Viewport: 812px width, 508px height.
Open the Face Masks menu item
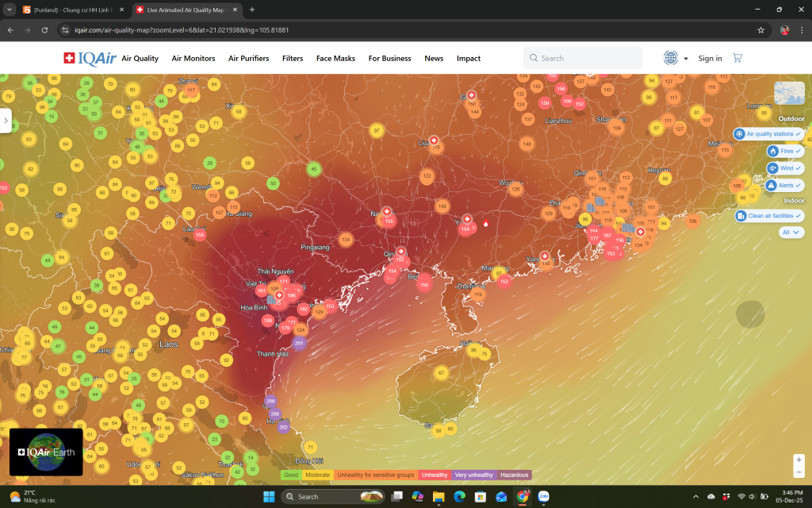(x=335, y=58)
